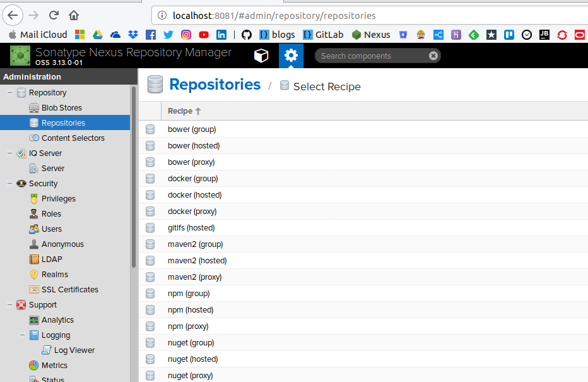The width and height of the screenshot is (588, 382).
Task: Click the Administration sidebar scrollbar
Action: (x=134, y=177)
